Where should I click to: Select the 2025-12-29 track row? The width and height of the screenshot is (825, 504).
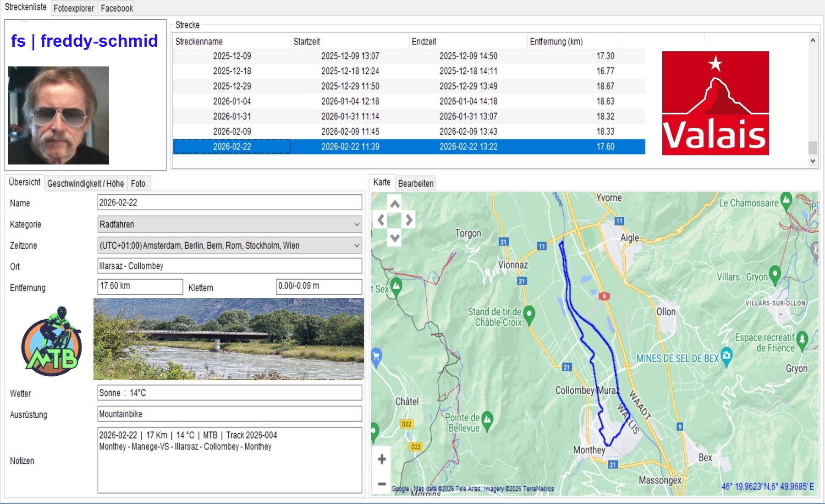232,86
